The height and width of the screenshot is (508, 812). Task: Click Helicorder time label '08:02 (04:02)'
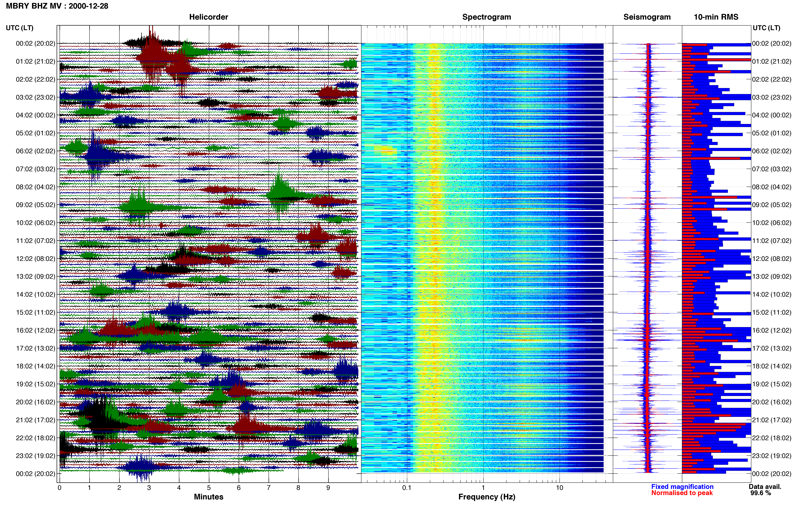pyautogui.click(x=36, y=187)
